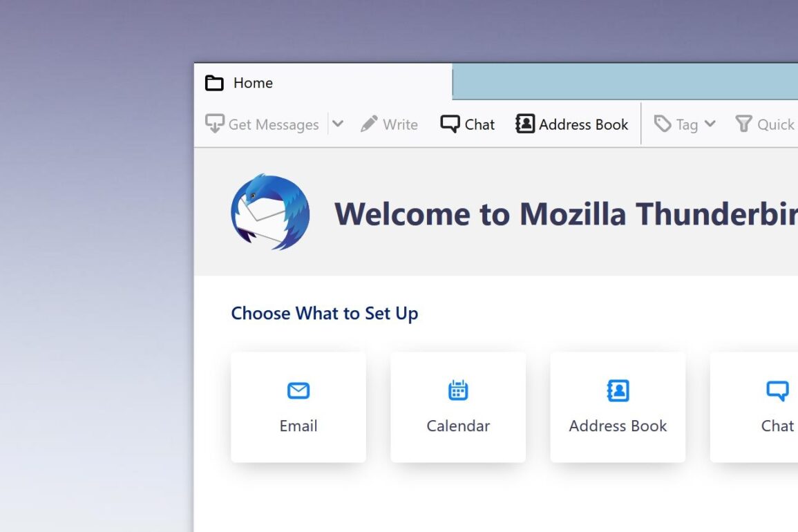This screenshot has width=798, height=532.
Task: Expand the Get Messages dropdown arrow
Action: coord(338,124)
